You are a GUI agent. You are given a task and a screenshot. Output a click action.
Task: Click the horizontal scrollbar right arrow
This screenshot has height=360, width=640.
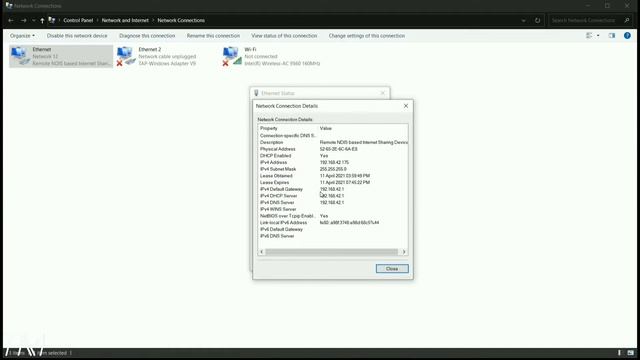pyautogui.click(x=404, y=252)
